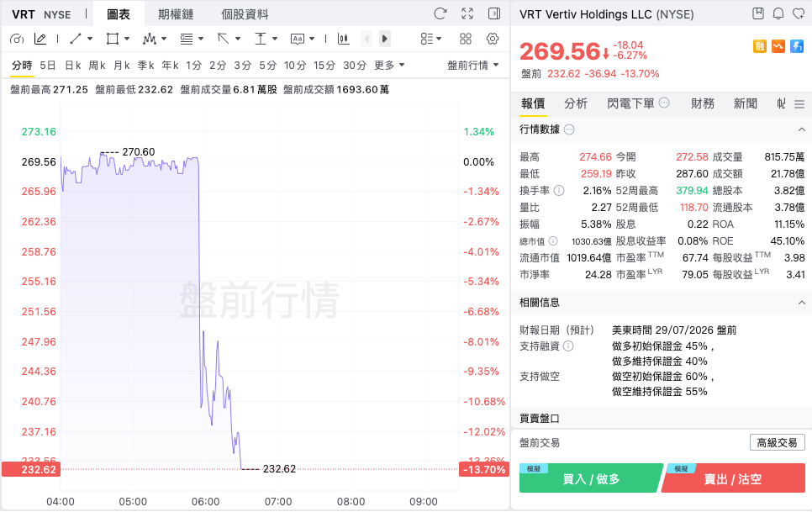Open the 個股資料 tab
812x512 pixels.
click(x=245, y=14)
